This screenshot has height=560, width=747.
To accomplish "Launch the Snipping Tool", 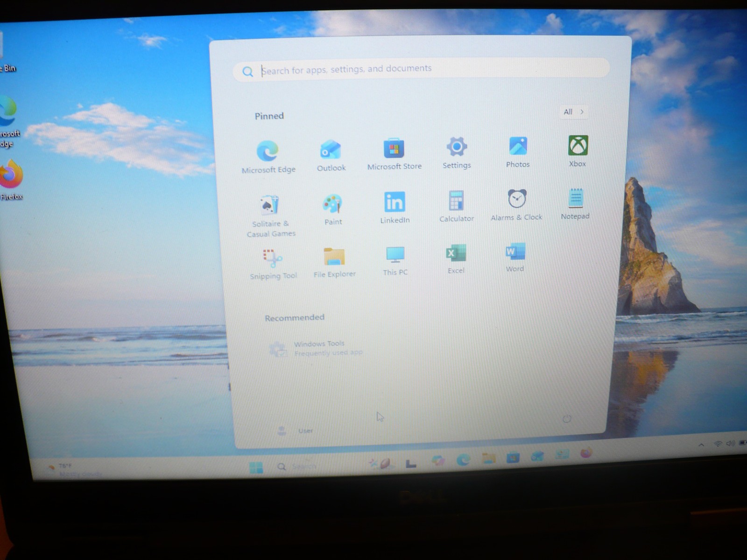I will [273, 264].
